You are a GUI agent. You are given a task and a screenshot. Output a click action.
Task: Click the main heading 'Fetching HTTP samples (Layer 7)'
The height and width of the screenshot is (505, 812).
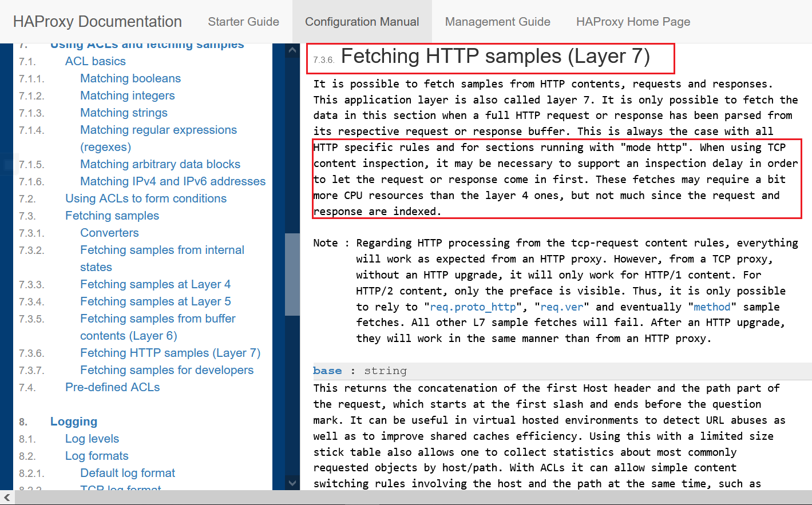click(x=496, y=56)
